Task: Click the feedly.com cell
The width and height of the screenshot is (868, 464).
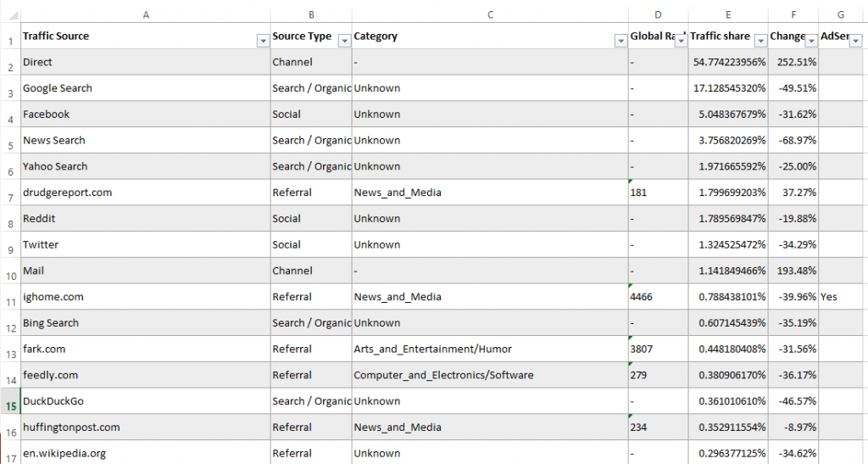Action: coord(146,375)
